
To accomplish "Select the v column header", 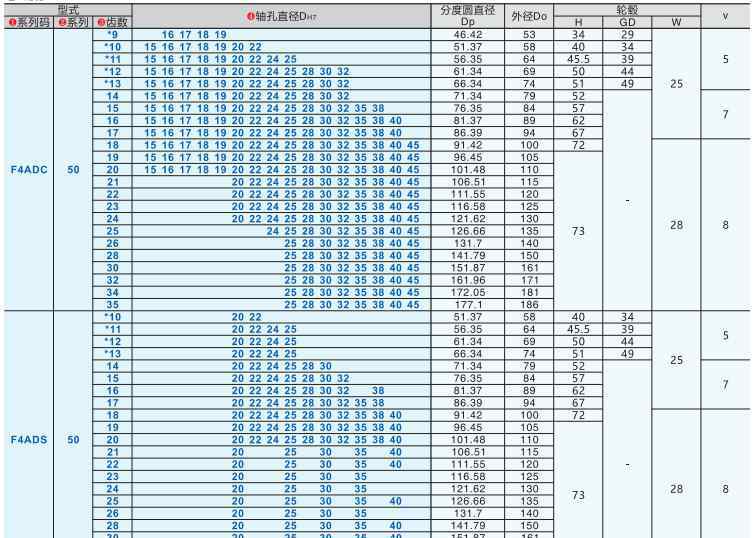I will tap(726, 15).
